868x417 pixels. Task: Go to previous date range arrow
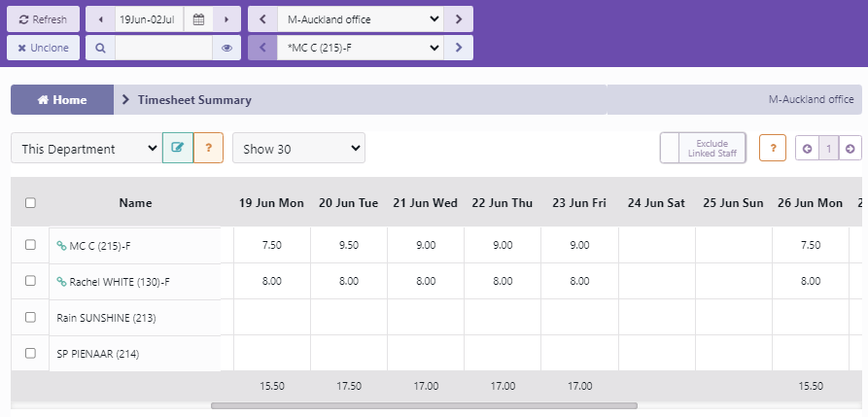101,19
